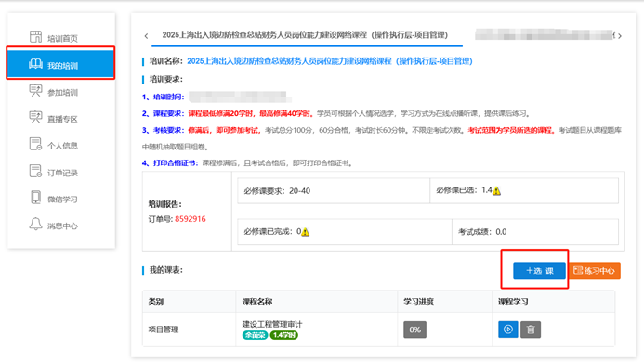Click the board icon beside 直播专区
Image resolution: width=644 pixels, height=362 pixels.
[35, 117]
